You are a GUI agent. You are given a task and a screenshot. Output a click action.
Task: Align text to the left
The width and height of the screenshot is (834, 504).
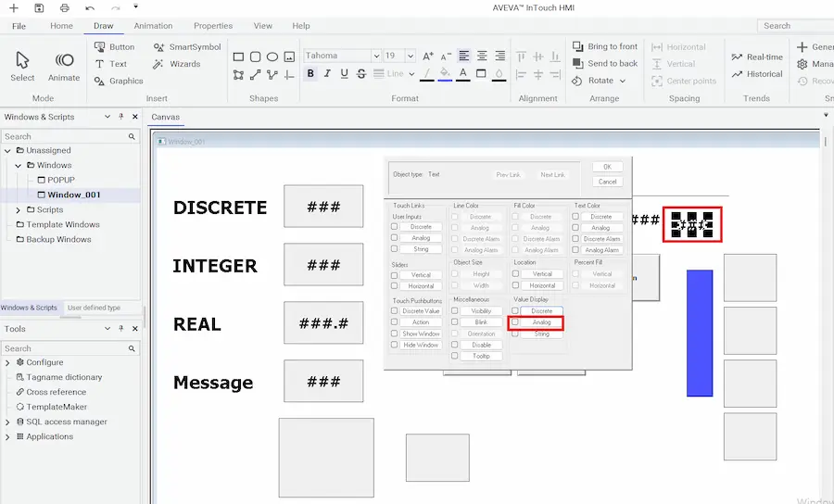464,56
